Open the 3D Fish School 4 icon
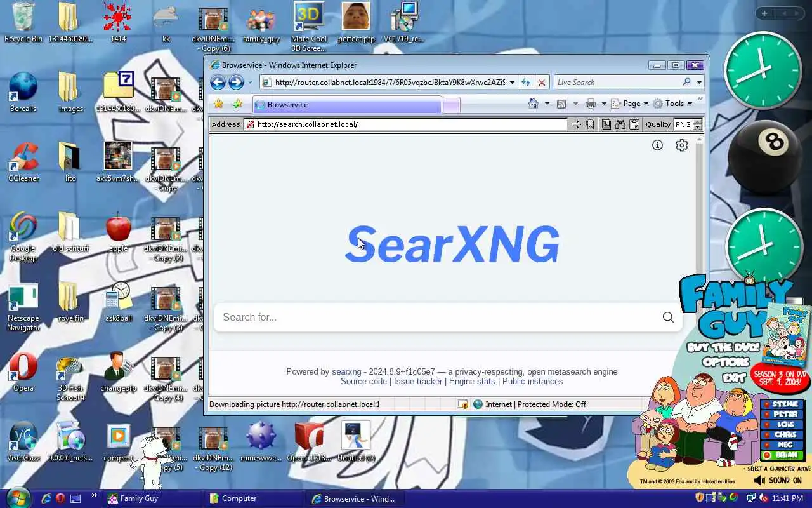 (x=70, y=378)
